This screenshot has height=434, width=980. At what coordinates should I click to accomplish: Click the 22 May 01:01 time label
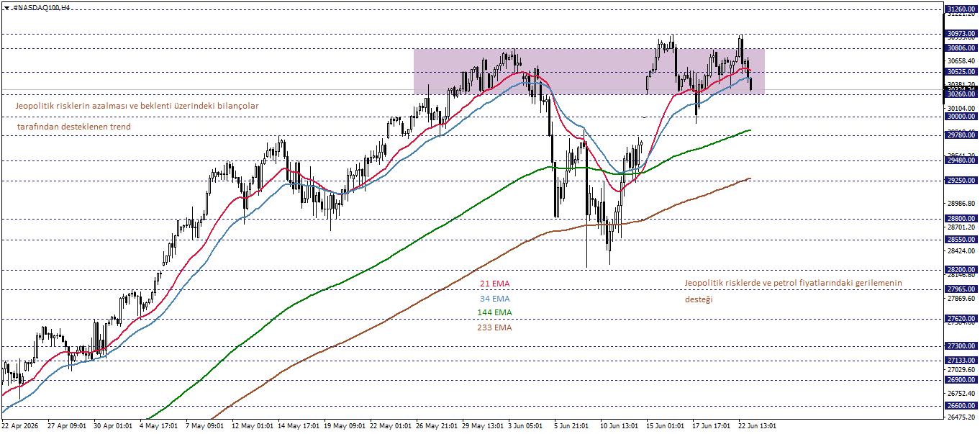coord(391,426)
